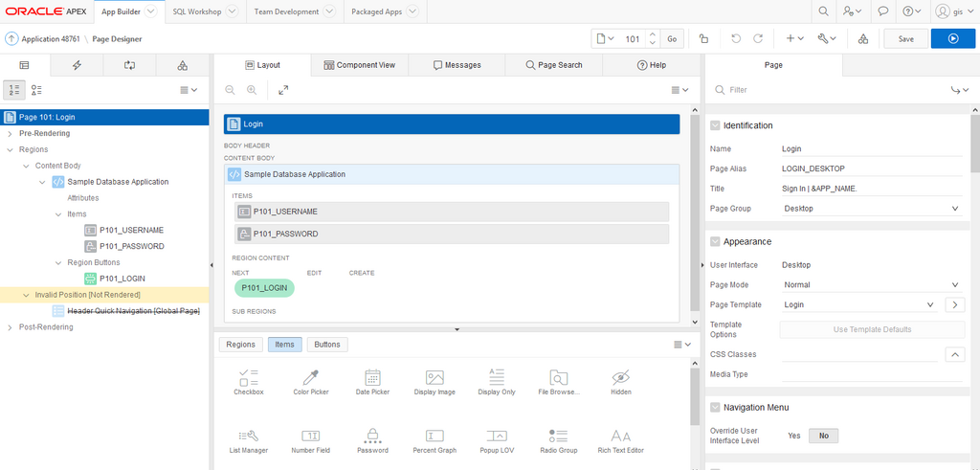Click the feedback speech bubble icon

(883, 11)
